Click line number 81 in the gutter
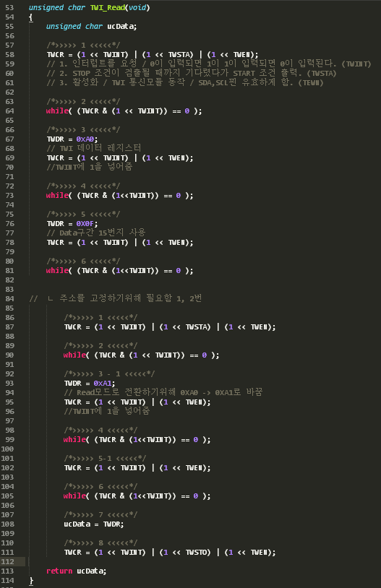 [x=9, y=271]
